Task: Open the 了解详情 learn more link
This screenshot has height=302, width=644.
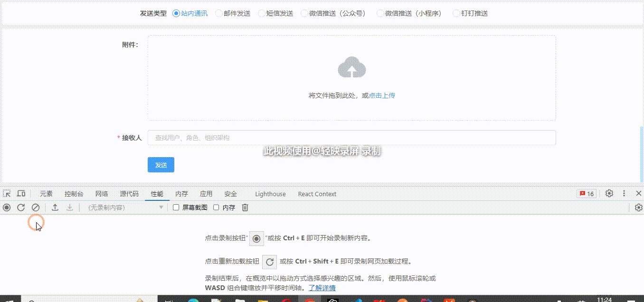Action: tap(322, 288)
